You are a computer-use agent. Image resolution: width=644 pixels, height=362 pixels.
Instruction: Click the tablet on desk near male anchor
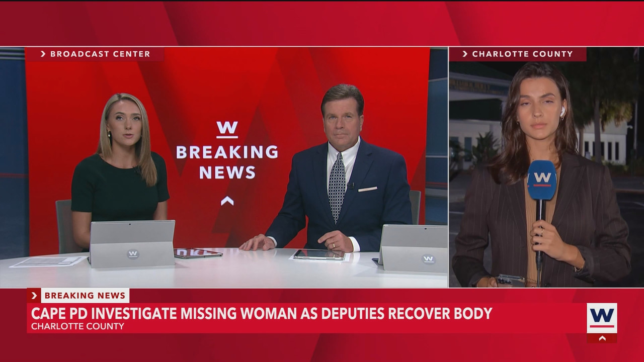319,255
